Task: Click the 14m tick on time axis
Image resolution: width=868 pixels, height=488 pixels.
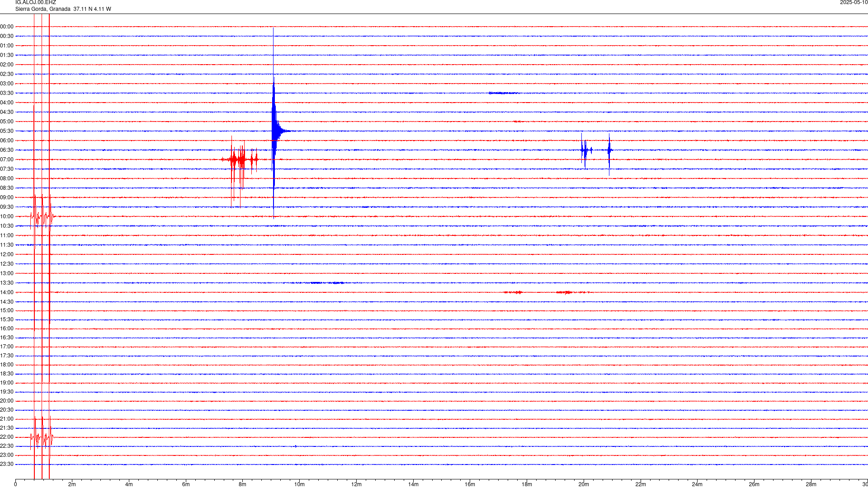Action: pyautogui.click(x=413, y=484)
